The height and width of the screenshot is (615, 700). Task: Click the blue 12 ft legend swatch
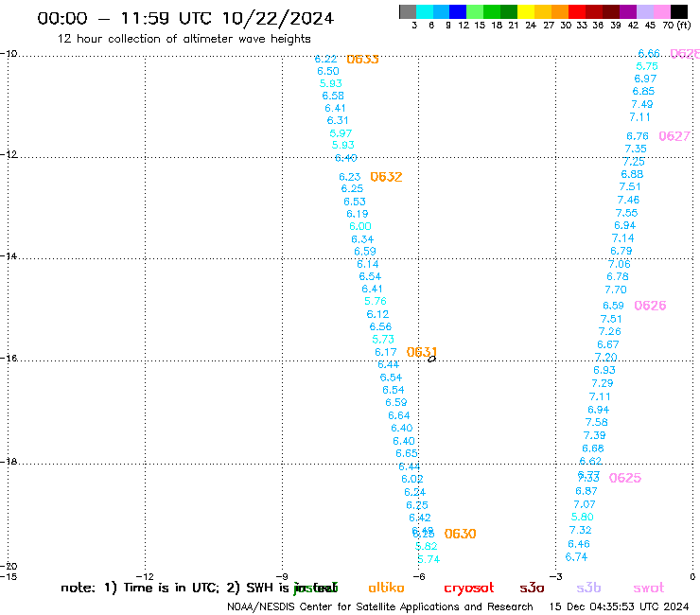point(458,11)
